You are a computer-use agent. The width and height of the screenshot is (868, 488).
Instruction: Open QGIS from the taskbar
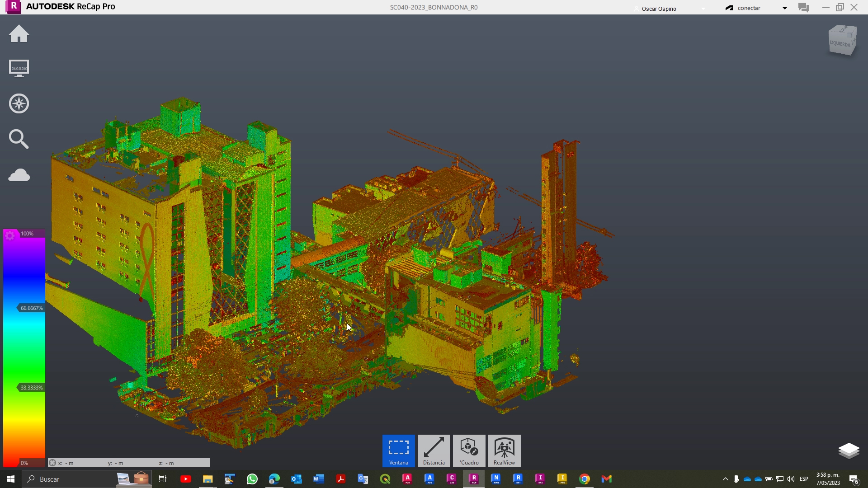click(x=385, y=479)
